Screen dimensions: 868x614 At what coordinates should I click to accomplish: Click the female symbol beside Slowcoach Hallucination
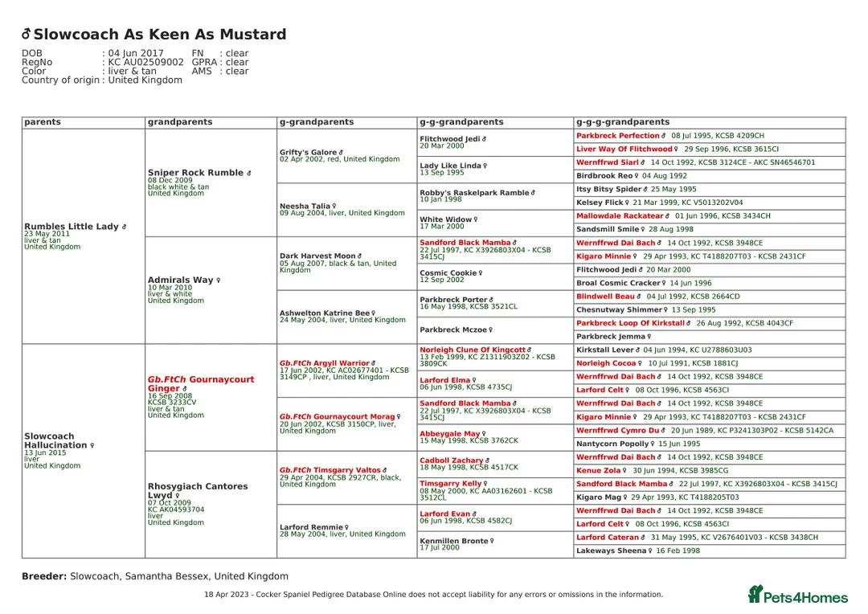coord(92,445)
